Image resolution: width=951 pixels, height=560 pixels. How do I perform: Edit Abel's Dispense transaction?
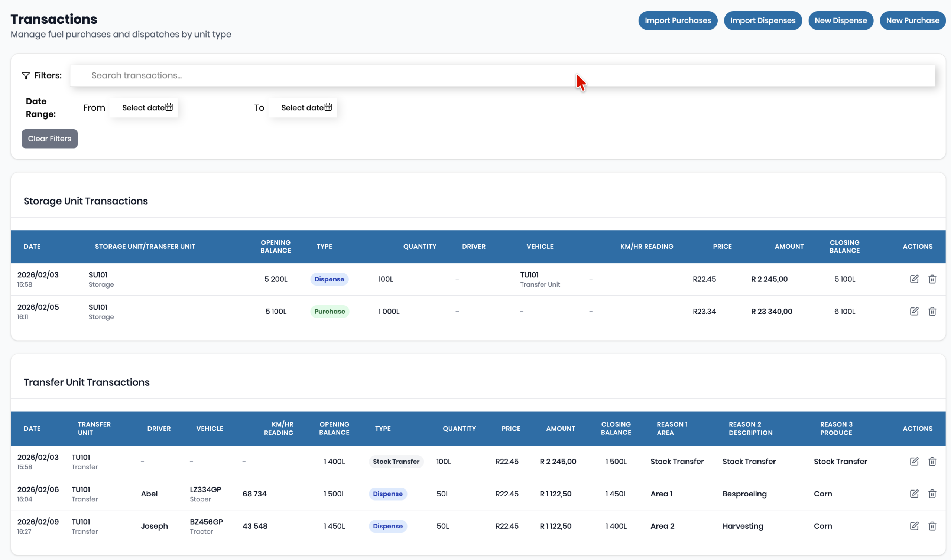tap(914, 494)
